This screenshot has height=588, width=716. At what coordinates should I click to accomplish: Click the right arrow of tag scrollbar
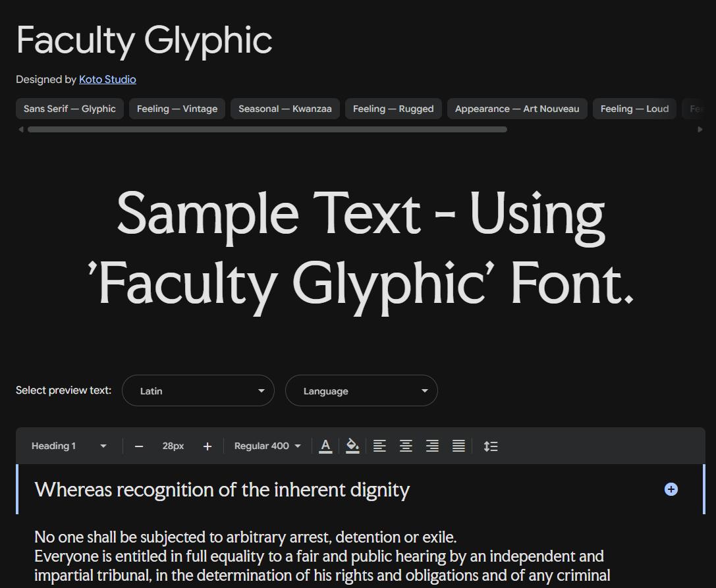pyautogui.click(x=700, y=130)
